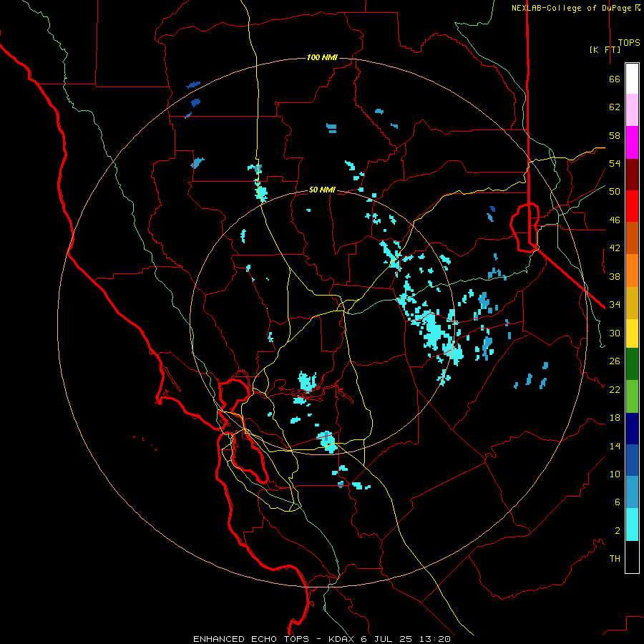Click the KDAX station identifier
Screen dimensions: 644x644
click(x=342, y=639)
